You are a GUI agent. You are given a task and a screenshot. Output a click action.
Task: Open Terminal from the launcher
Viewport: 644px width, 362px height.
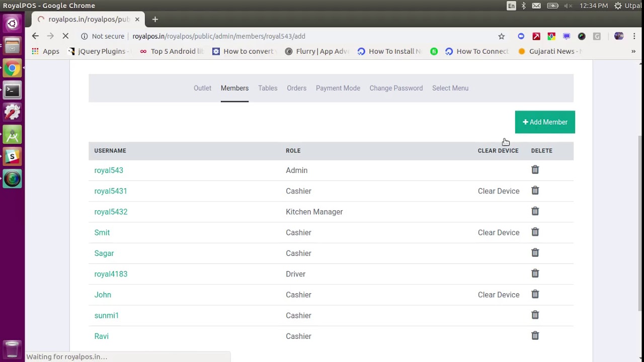(12, 90)
